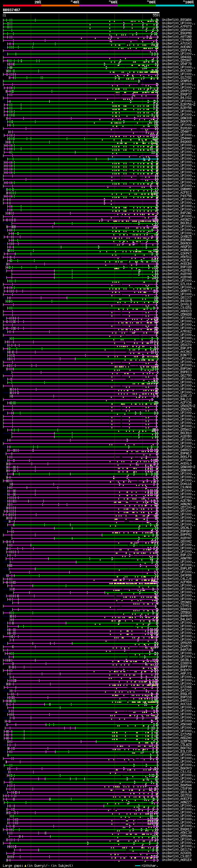The height and width of the screenshot is (868, 197).
Task: Open isoform hit UniRef100_Q8WXA9-2
Action: coord(179,467)
